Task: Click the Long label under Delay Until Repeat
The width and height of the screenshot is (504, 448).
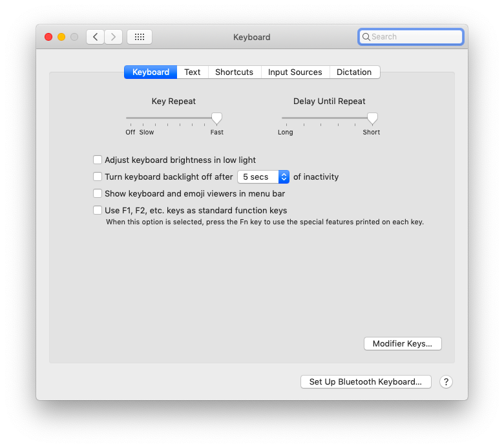Action: click(286, 132)
